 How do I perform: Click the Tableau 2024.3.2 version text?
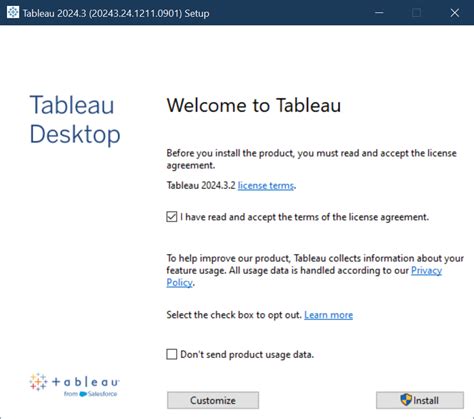(x=201, y=185)
